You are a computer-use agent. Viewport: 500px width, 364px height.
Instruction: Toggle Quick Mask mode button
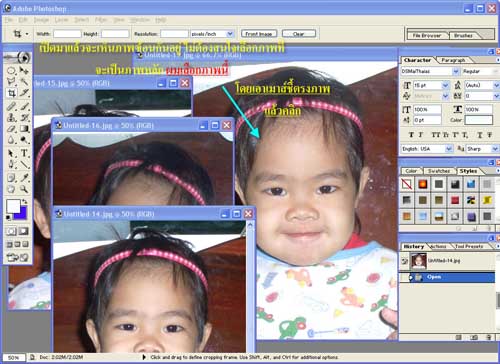23,231
